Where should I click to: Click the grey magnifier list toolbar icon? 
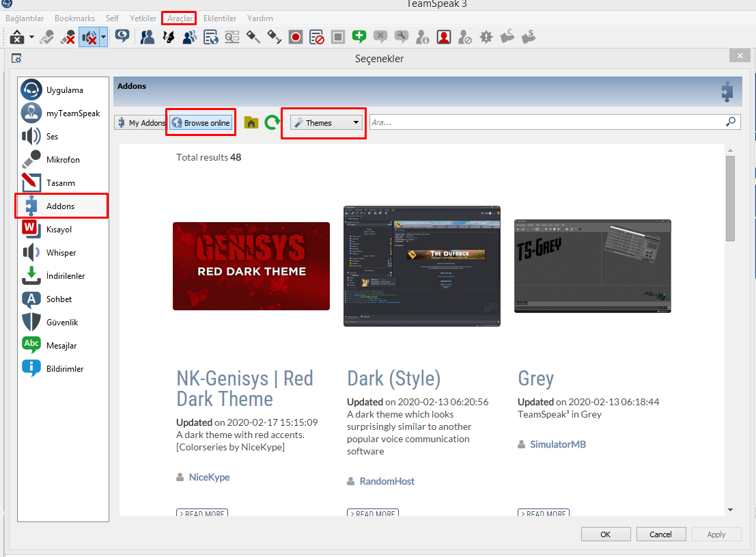click(232, 37)
